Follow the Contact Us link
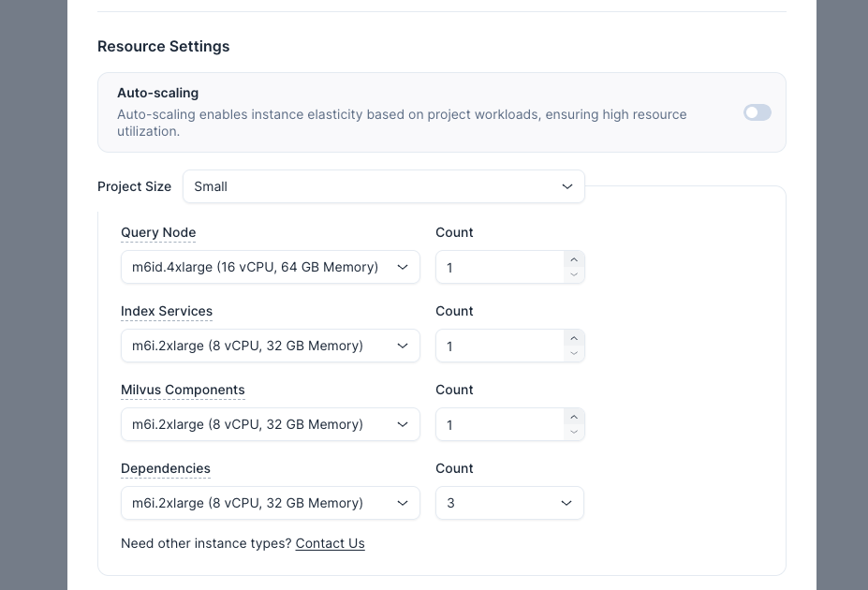868x590 pixels. pyautogui.click(x=330, y=543)
